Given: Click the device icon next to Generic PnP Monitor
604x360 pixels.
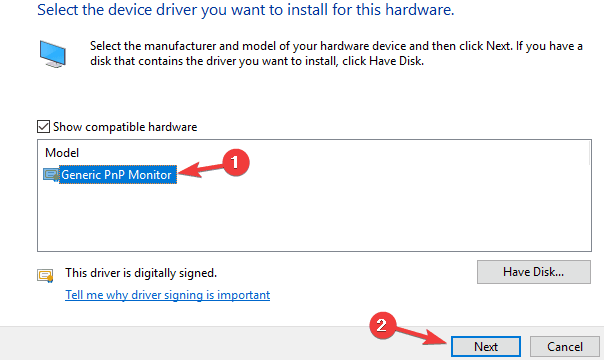Looking at the screenshot, I should pyautogui.click(x=50, y=175).
